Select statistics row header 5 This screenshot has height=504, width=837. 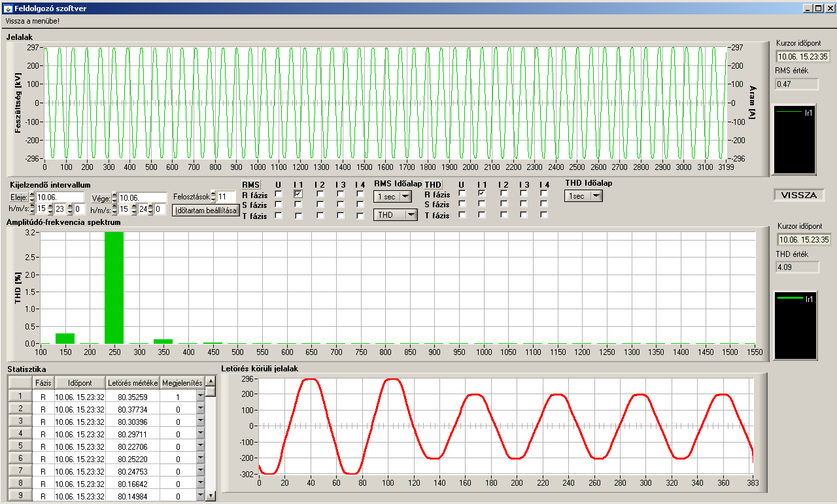[x=20, y=446]
